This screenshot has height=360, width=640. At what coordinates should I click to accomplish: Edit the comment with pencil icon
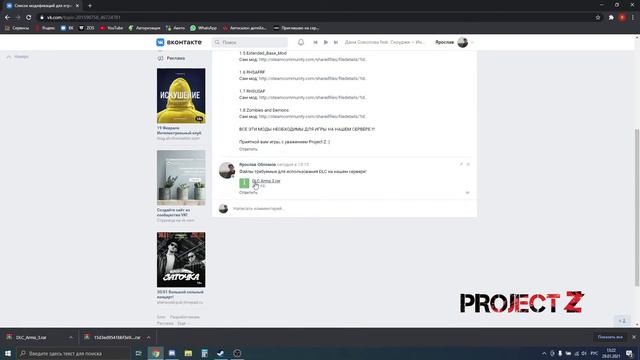pos(461,164)
